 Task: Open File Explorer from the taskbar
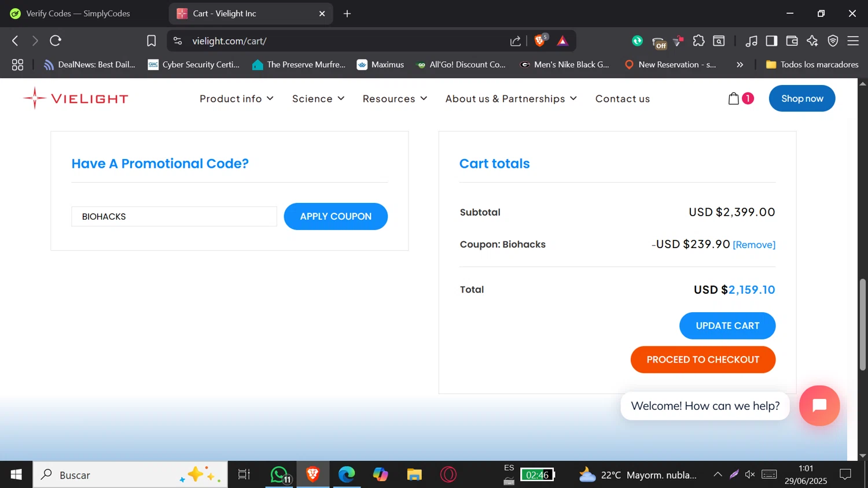(x=414, y=475)
